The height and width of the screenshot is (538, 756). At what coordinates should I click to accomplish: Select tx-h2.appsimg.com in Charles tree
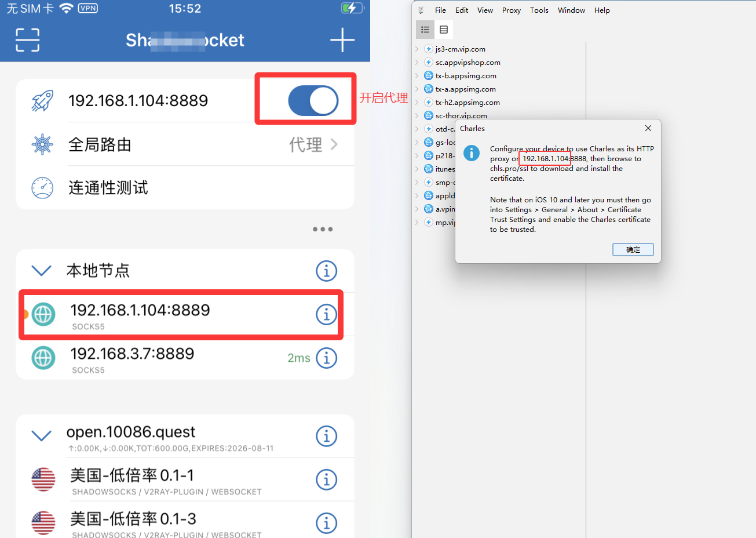[468, 103]
